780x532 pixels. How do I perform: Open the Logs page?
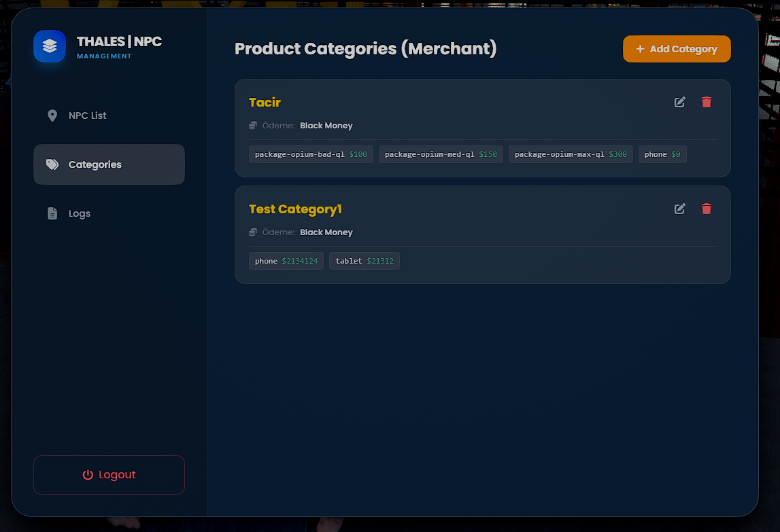pyautogui.click(x=109, y=213)
